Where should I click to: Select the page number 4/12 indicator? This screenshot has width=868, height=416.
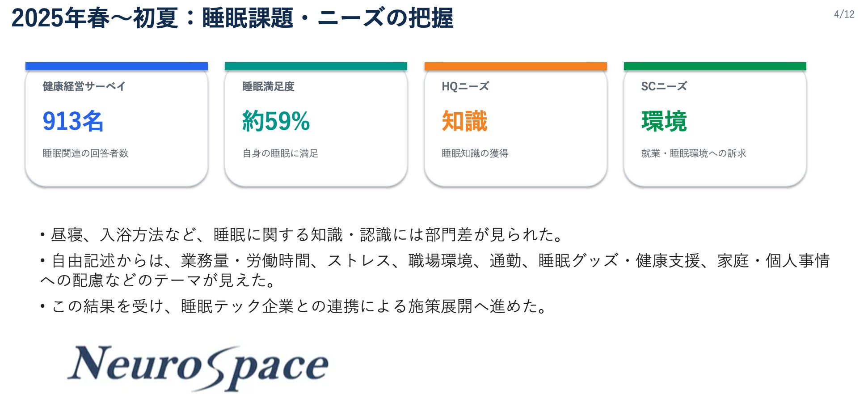click(x=844, y=14)
